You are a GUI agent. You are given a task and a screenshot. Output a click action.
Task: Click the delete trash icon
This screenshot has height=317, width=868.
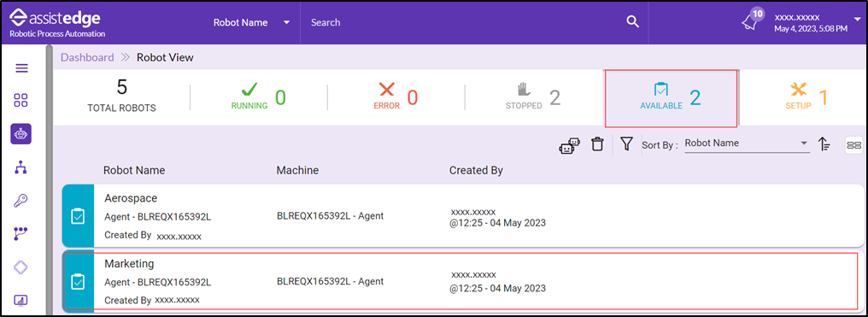pyautogui.click(x=596, y=144)
